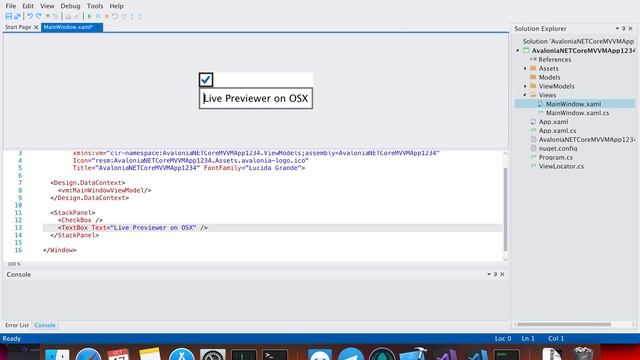Viewport: 640px width, 360px height.
Task: Select nuget.config in Solution Explorer
Action: tap(558, 149)
